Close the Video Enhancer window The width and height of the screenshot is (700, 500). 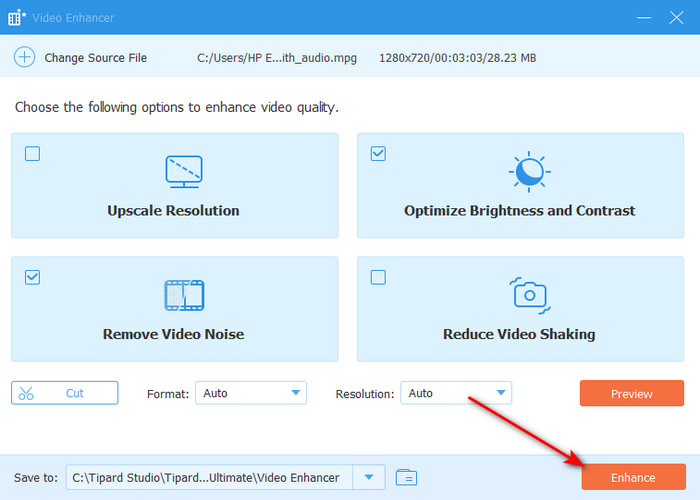[676, 17]
